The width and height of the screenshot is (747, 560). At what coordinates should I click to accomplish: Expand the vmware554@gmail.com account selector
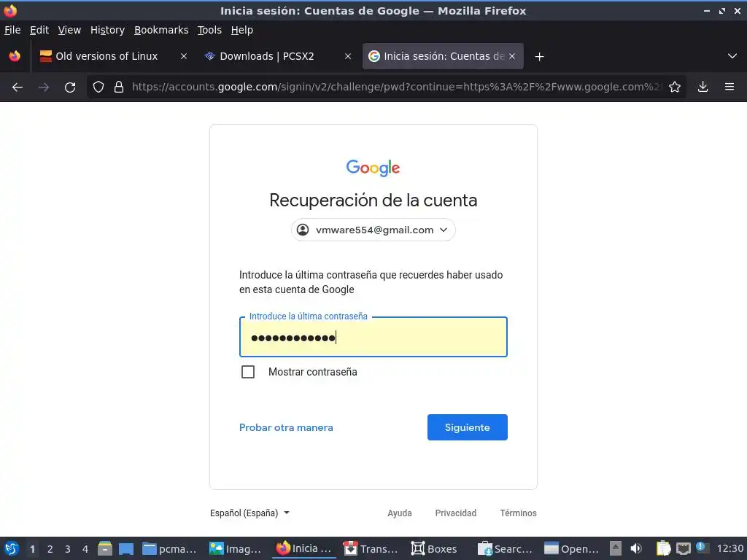pos(373,230)
